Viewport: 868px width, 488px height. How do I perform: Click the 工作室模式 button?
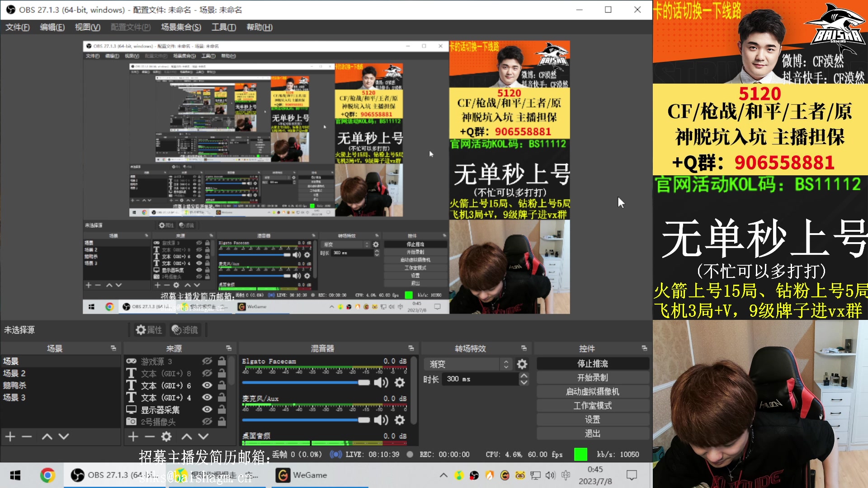pyautogui.click(x=593, y=406)
